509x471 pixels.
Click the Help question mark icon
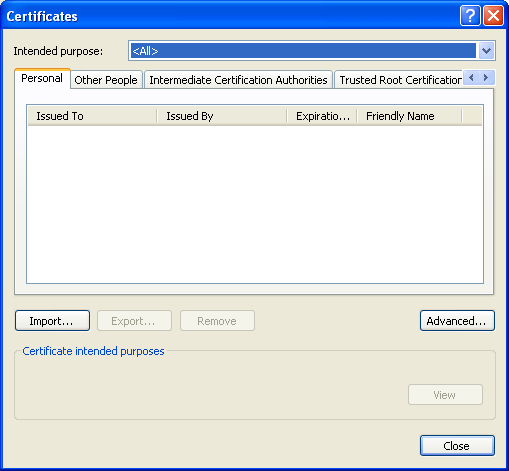(470, 15)
